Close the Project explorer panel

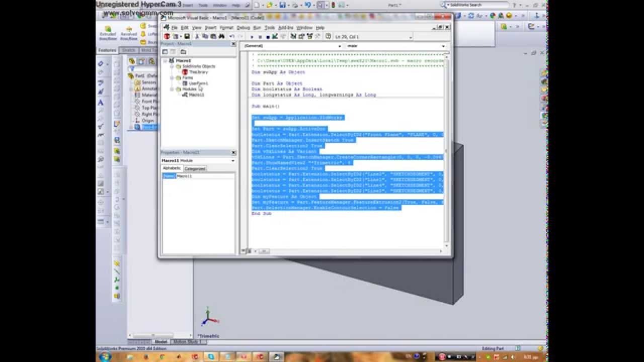[x=233, y=44]
